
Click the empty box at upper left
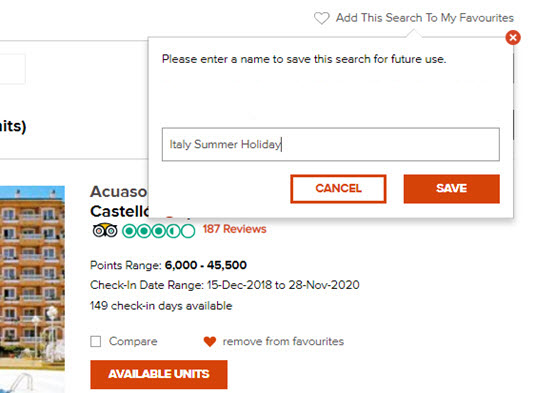point(12,69)
